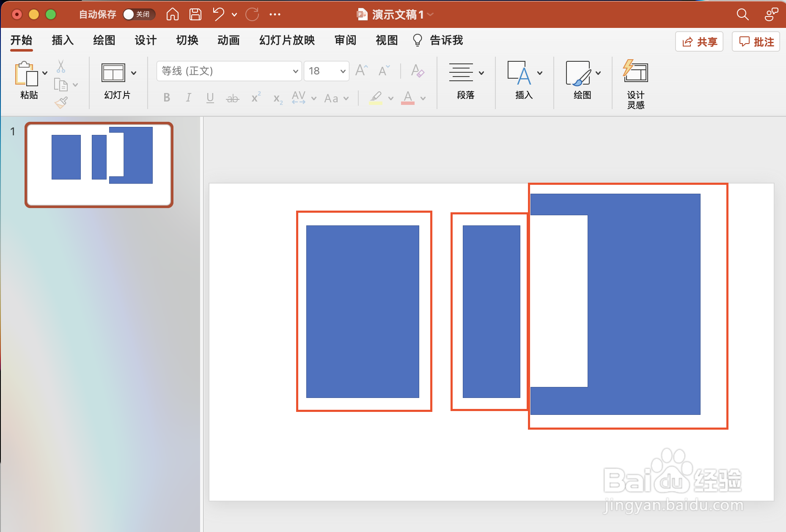
Task: Open the 视图 tab
Action: coord(387,40)
